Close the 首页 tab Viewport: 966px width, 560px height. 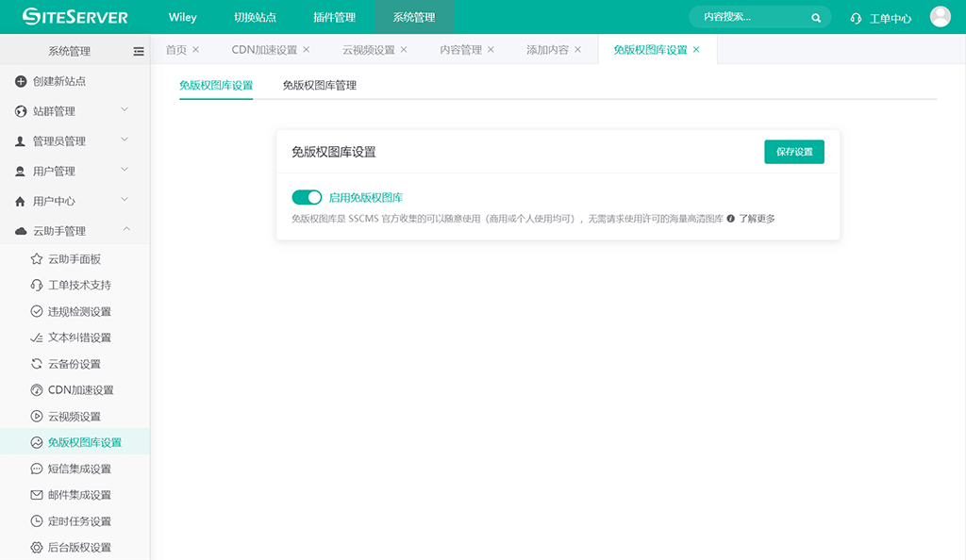pos(196,50)
